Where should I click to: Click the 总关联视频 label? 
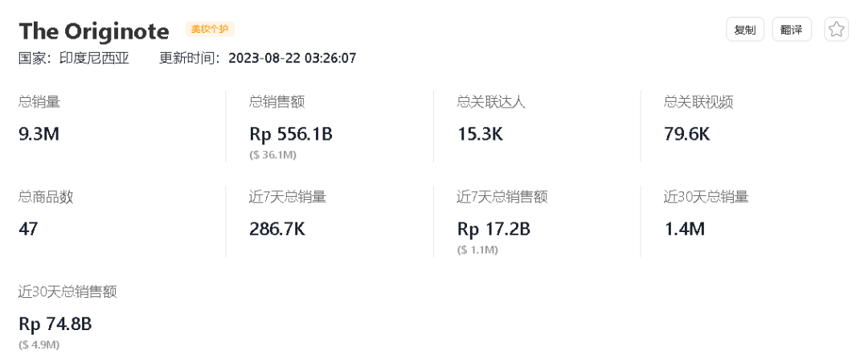[698, 102]
